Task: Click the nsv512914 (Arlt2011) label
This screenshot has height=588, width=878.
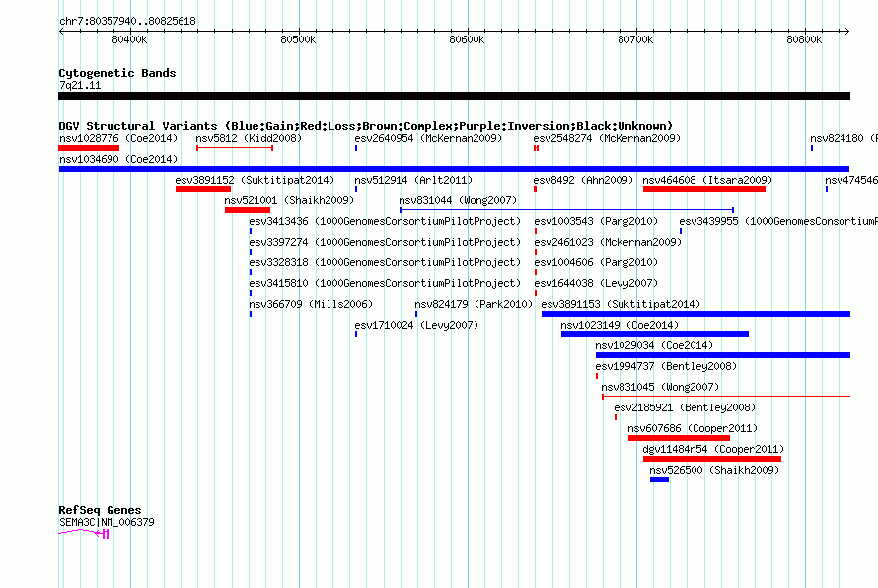Action: (x=413, y=180)
